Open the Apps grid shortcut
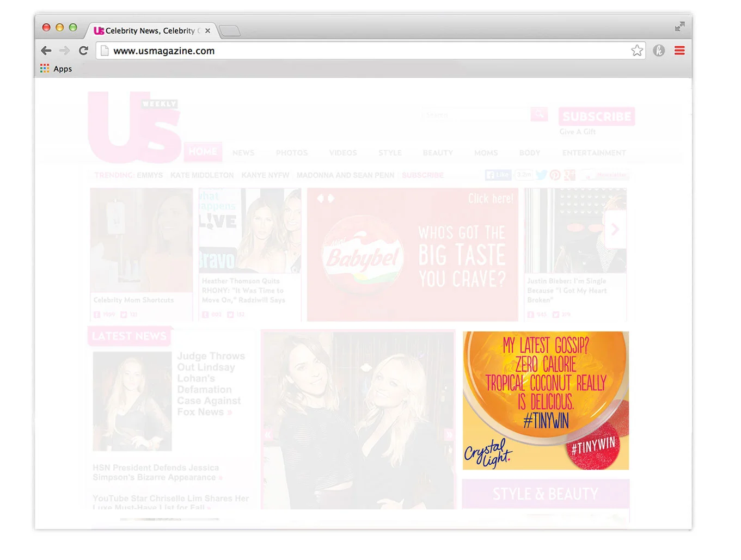This screenshot has height=560, width=741. (x=56, y=69)
